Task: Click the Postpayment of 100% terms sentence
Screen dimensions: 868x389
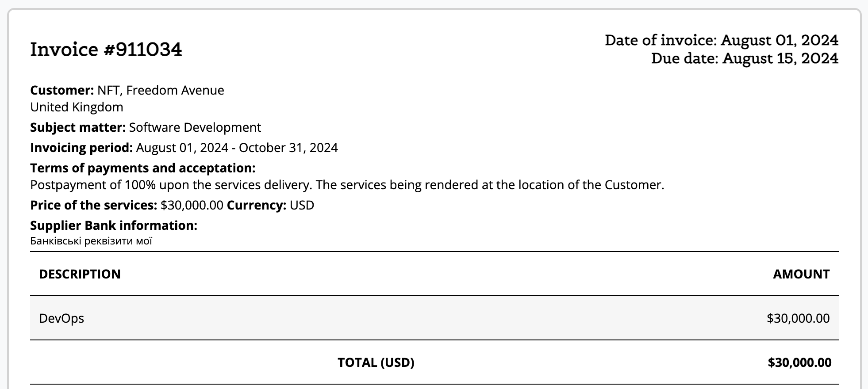Action: pos(347,185)
